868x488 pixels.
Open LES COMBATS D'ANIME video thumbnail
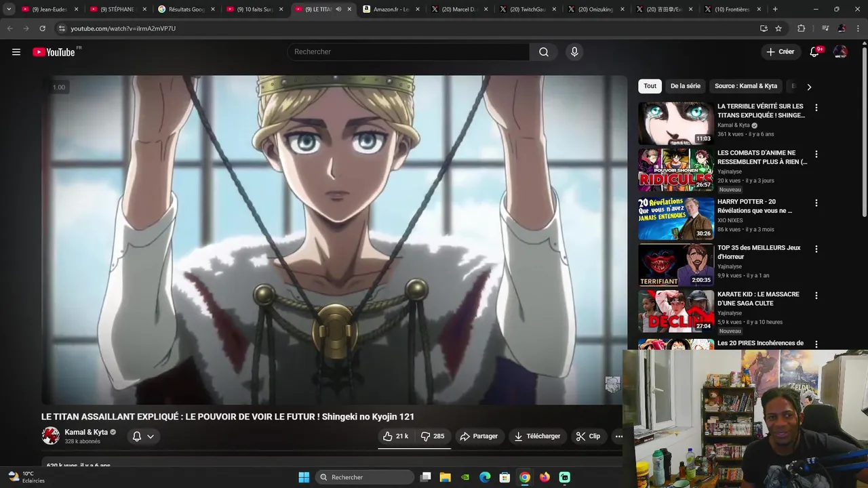click(675, 170)
